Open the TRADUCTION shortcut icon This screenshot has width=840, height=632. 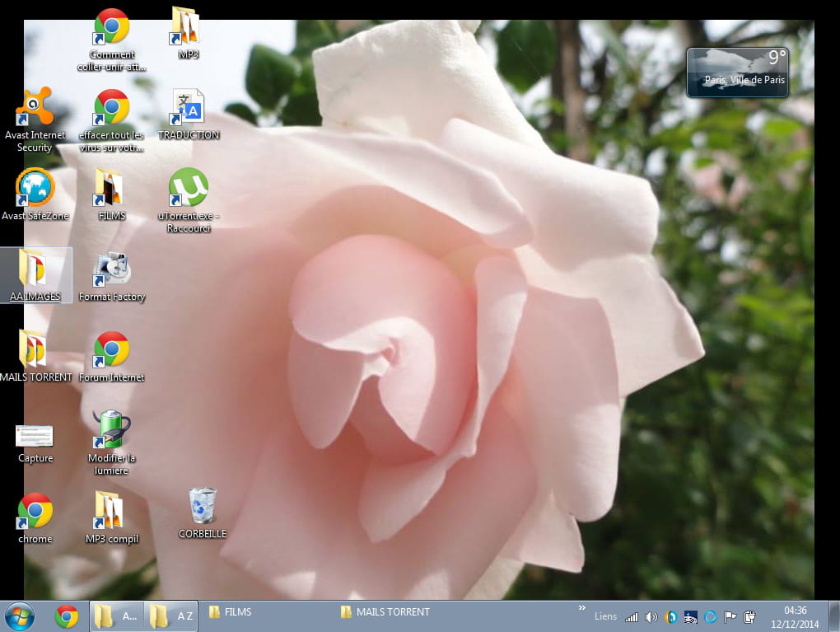(189, 108)
